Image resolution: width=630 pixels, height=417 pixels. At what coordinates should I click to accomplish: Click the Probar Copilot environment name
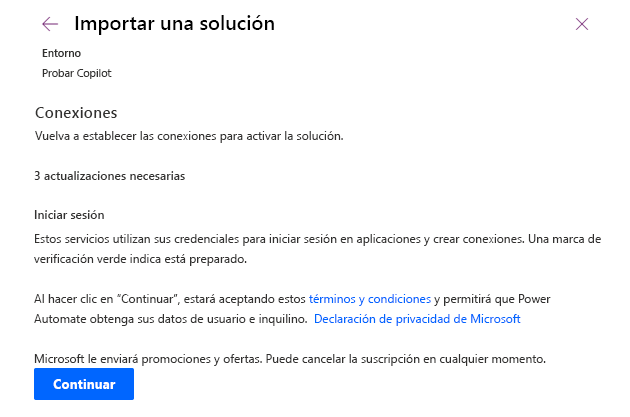coord(77,73)
